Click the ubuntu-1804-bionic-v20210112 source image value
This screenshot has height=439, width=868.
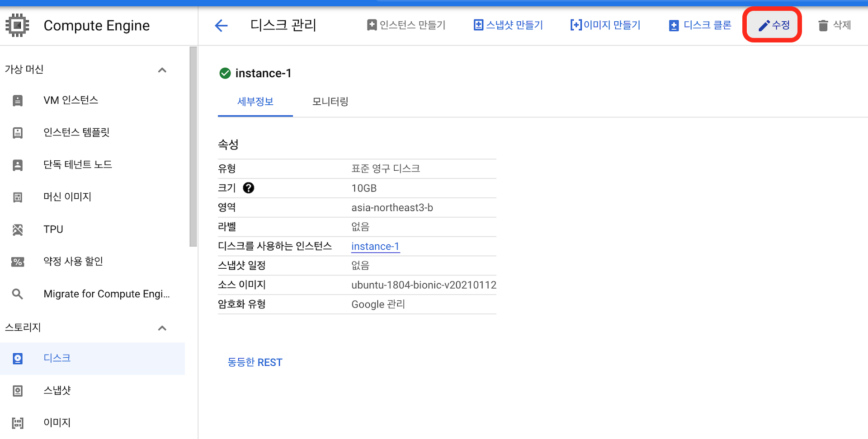click(424, 285)
